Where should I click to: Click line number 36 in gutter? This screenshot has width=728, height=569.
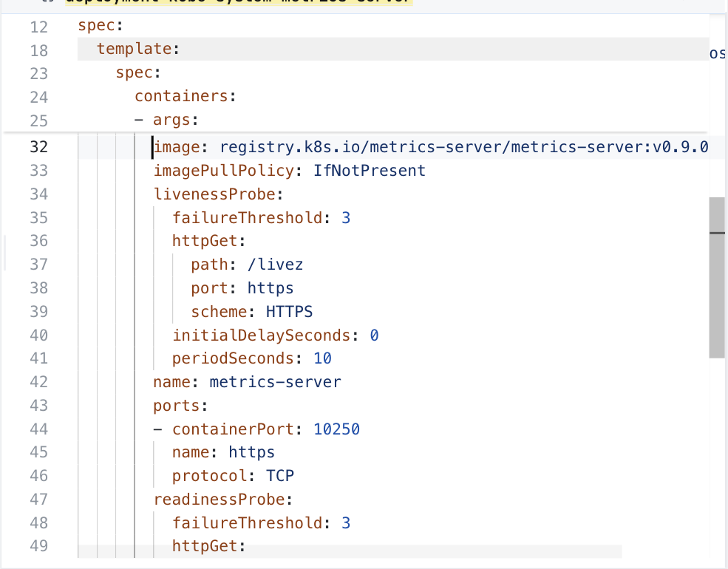coord(39,241)
